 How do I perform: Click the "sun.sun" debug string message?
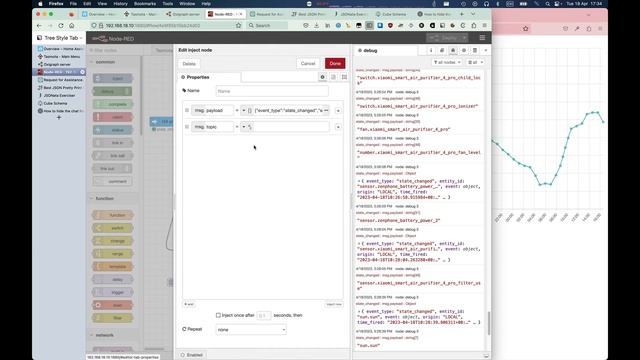tap(369, 346)
